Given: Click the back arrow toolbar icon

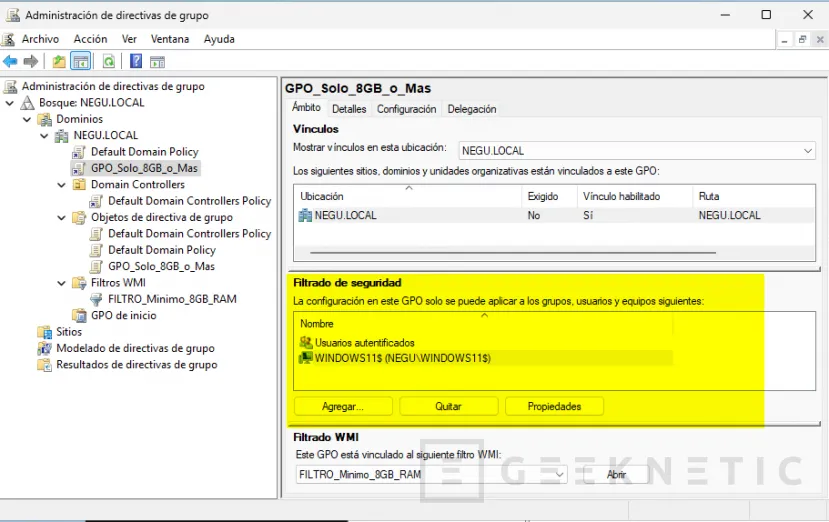Looking at the screenshot, I should [11, 61].
